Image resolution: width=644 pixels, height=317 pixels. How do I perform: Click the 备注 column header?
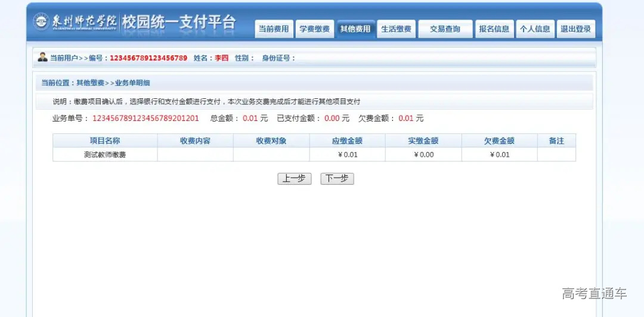556,141
